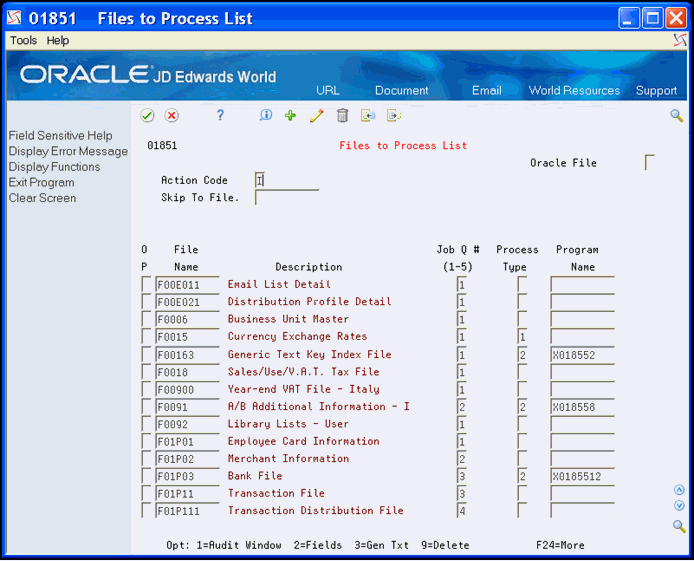
Task: Select Display Functions option
Action: click(x=54, y=167)
